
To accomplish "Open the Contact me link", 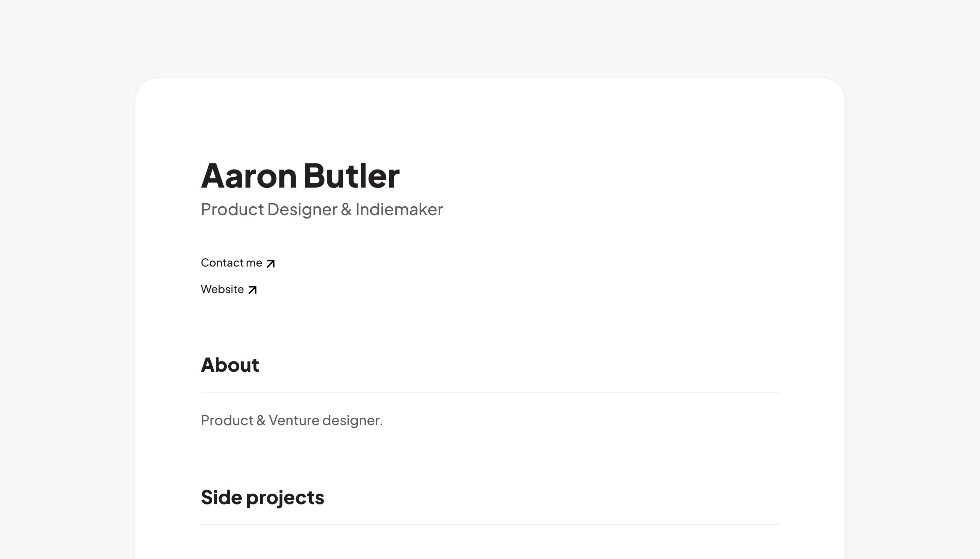I will [238, 263].
